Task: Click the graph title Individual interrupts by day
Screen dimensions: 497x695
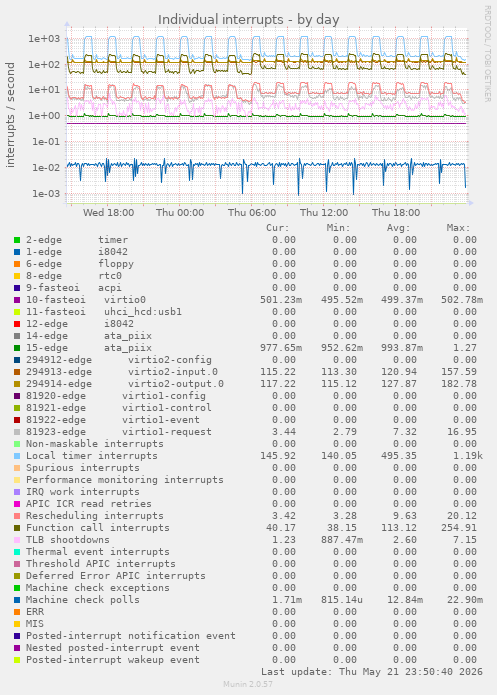Action: (x=249, y=20)
